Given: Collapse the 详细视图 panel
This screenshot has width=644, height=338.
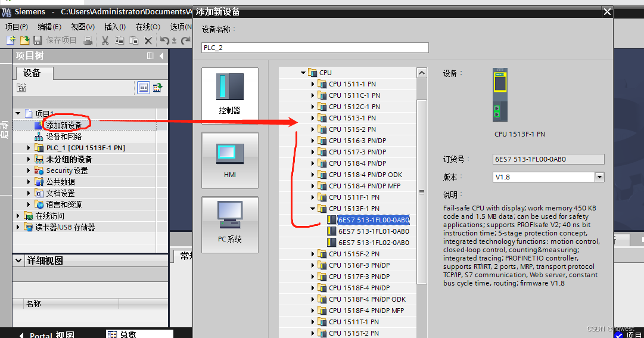Looking at the screenshot, I should (18, 261).
